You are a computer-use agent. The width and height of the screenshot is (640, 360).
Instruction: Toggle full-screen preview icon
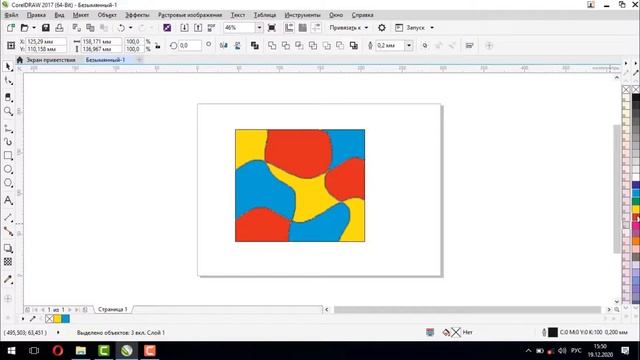pos(271,28)
